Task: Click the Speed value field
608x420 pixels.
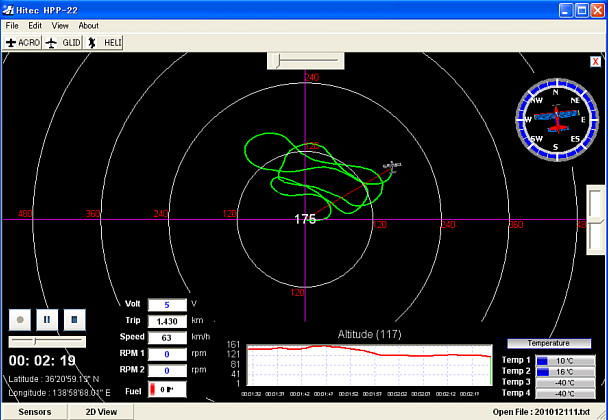Action: tap(166, 337)
